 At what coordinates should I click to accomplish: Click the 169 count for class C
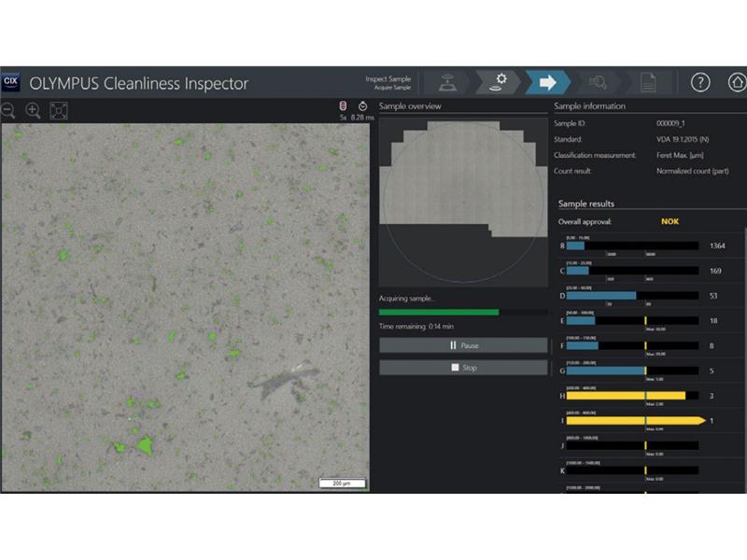715,271
